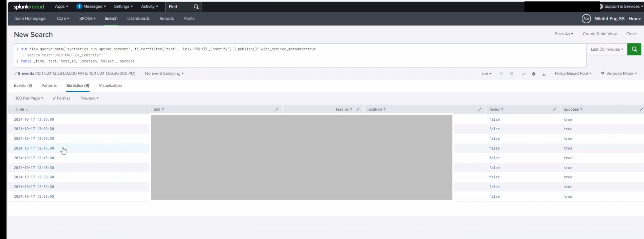Viewport: 644px width, 239px height.
Task: Sort by the _time column header
Action: (21, 109)
